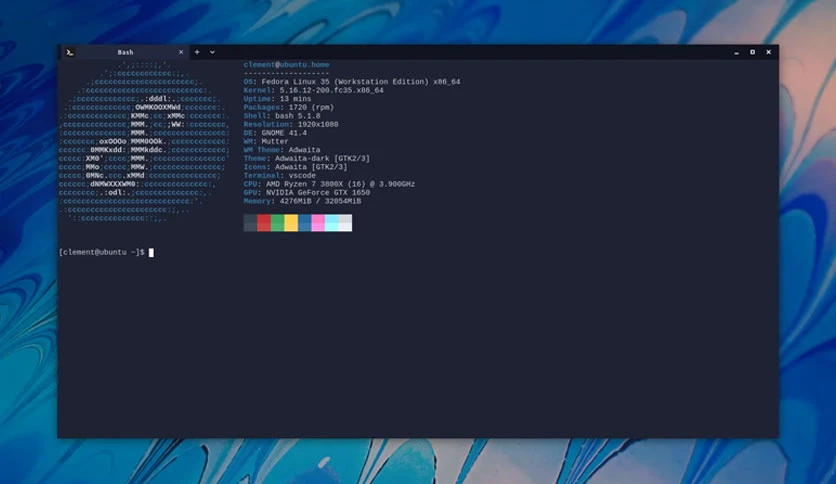Click the WM line Mutter

[266, 141]
